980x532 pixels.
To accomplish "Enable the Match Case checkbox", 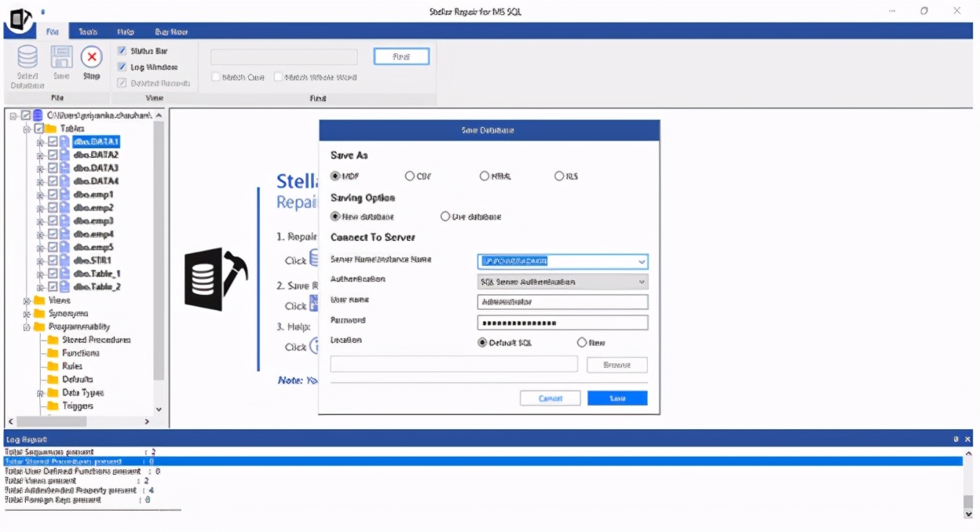I will click(x=216, y=78).
